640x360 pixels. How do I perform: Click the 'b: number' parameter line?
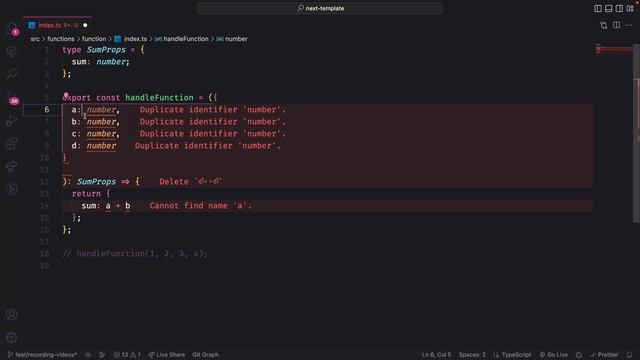[x=96, y=122]
